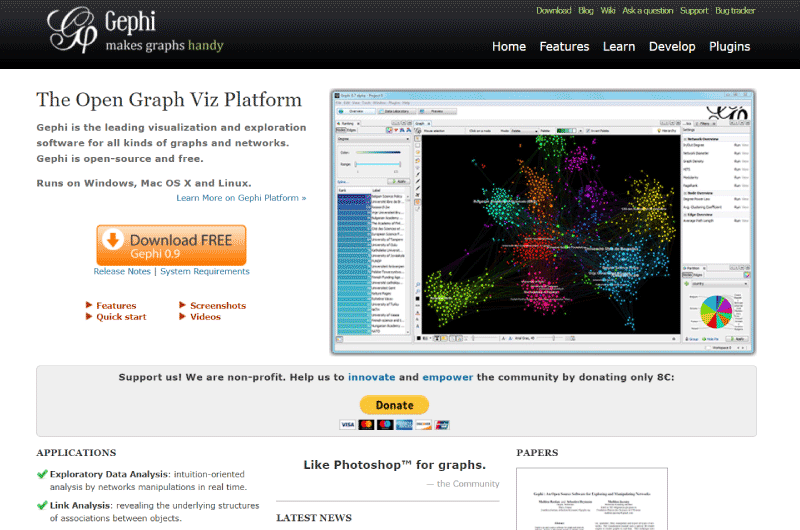Click 'The Open Graph Viz Platform' heading
This screenshot has width=800, height=530.
pos(169,100)
